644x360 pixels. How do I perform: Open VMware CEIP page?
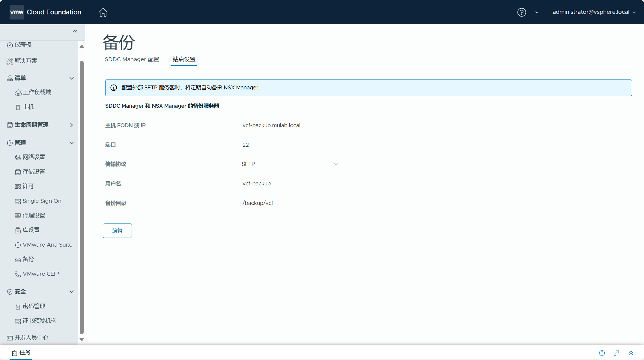click(x=41, y=274)
